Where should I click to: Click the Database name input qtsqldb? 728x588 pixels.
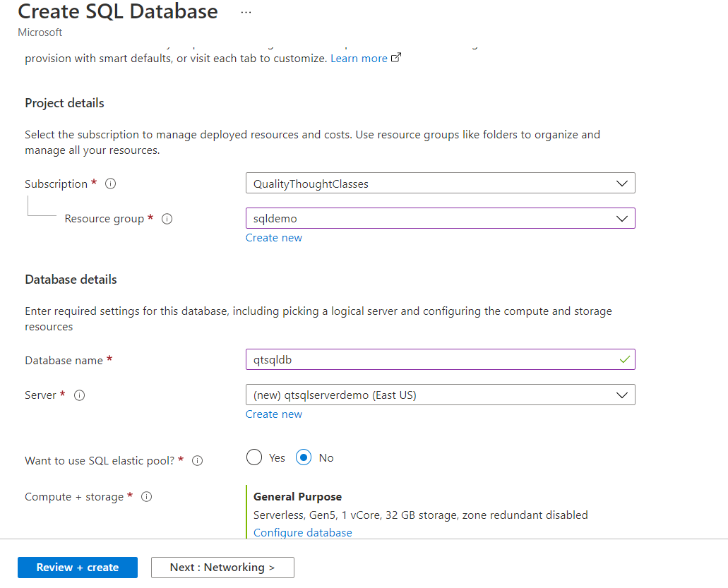440,360
